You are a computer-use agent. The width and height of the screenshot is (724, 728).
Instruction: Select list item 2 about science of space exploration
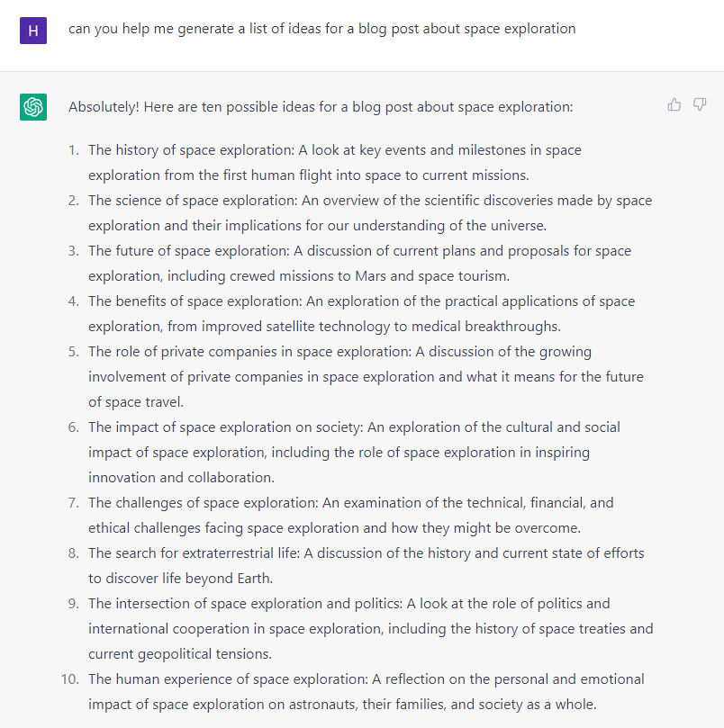pos(370,213)
